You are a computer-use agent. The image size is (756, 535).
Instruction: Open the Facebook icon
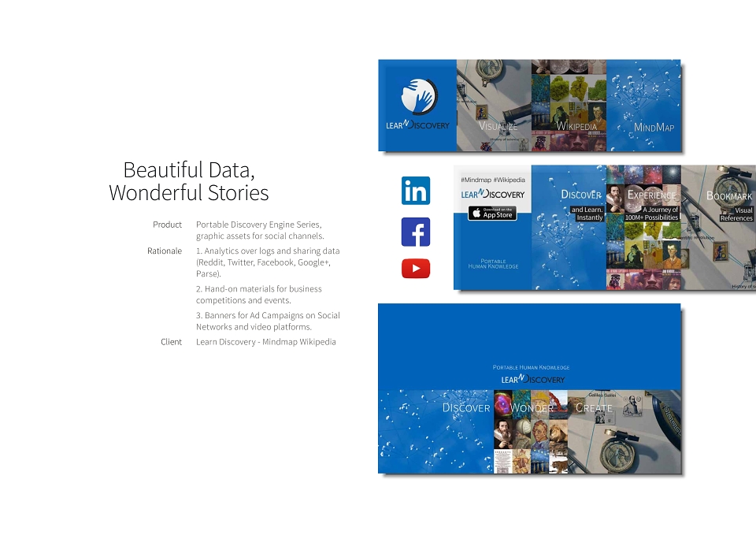pyautogui.click(x=416, y=232)
